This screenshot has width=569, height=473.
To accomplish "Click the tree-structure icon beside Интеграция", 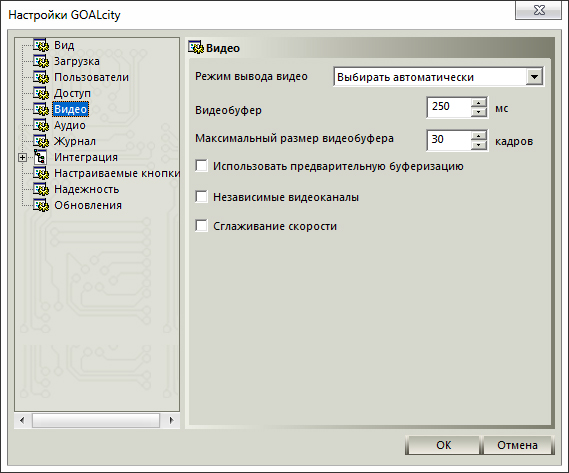I will point(40,157).
